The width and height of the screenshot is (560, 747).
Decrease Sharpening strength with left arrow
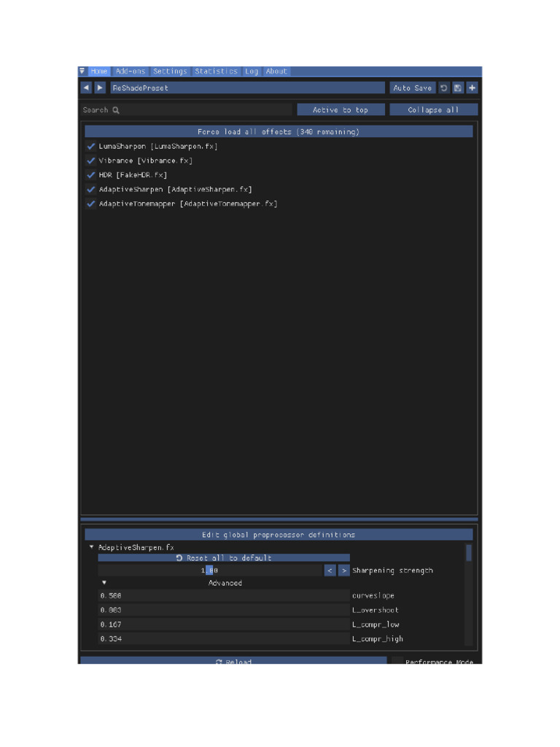tap(330, 570)
